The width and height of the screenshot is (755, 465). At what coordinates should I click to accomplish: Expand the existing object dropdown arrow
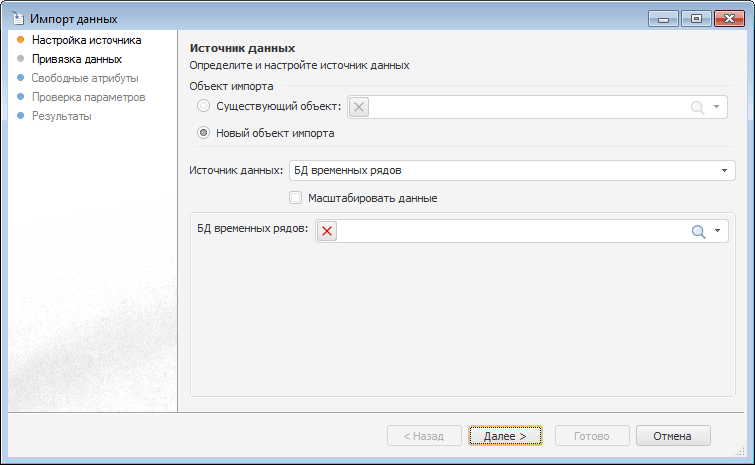pyautogui.click(x=716, y=107)
